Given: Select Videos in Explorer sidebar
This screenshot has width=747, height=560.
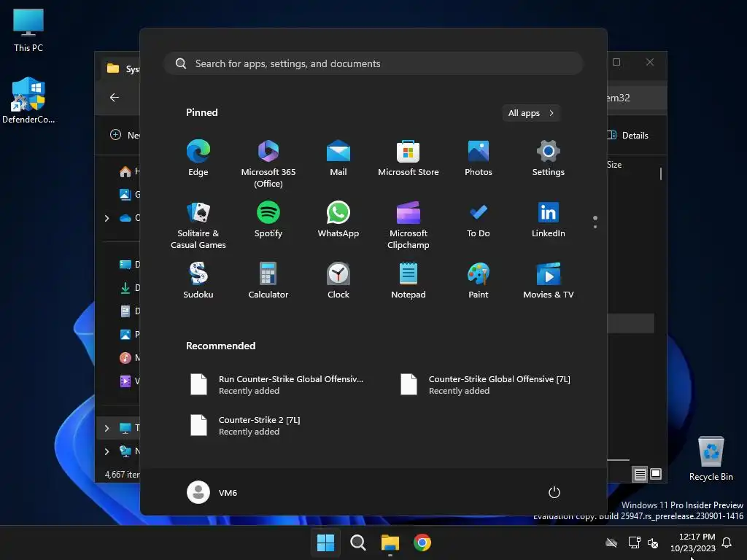Looking at the screenshot, I should (128, 381).
